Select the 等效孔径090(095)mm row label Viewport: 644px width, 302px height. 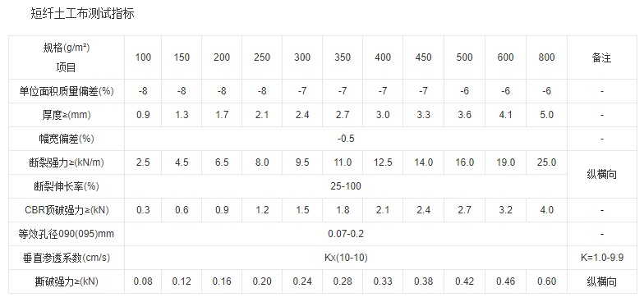point(67,234)
